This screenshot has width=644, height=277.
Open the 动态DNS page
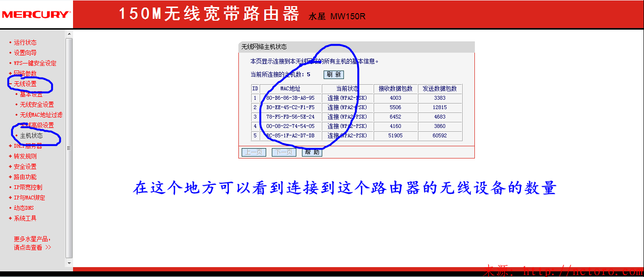click(x=24, y=208)
